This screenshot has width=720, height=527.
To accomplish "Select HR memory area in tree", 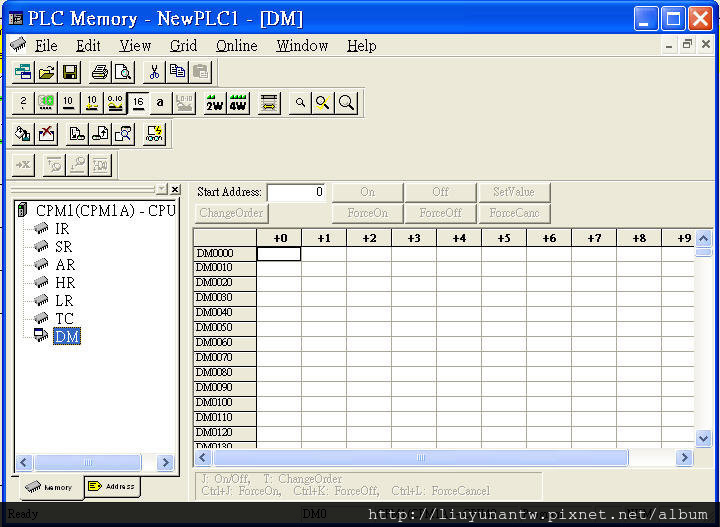I will tap(65, 282).
